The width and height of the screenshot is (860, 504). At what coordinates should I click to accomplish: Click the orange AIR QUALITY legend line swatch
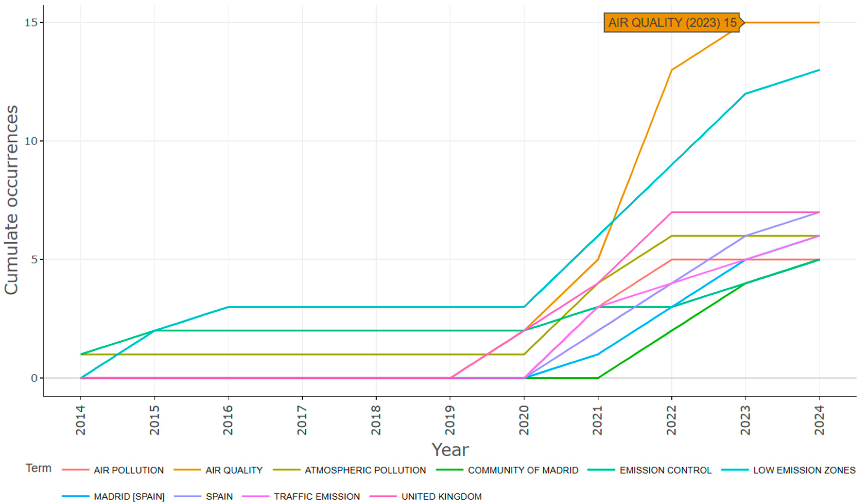[187, 470]
